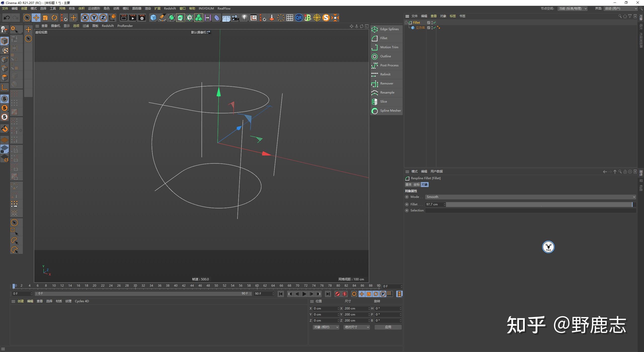
Task: Open the 绝对尺寸 size mode dropdown
Action: coord(356,327)
